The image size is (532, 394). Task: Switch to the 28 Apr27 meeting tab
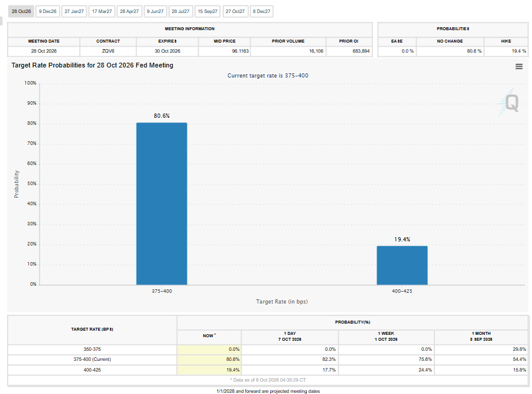tap(129, 11)
